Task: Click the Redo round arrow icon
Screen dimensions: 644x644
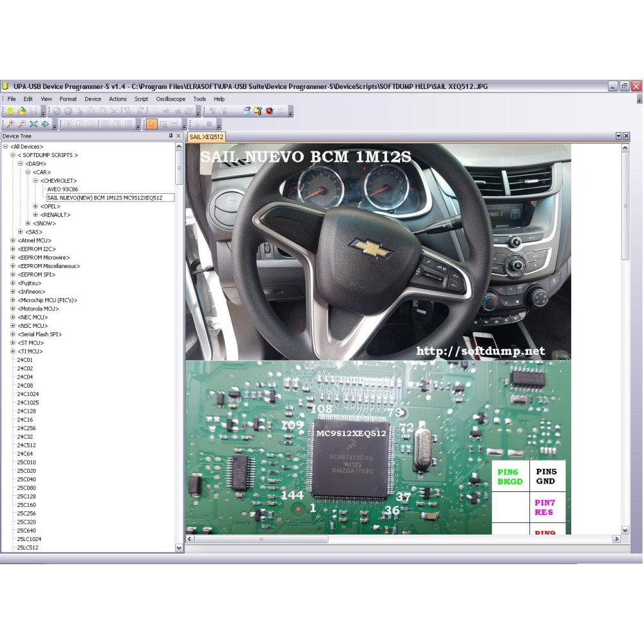Action: click(68, 111)
